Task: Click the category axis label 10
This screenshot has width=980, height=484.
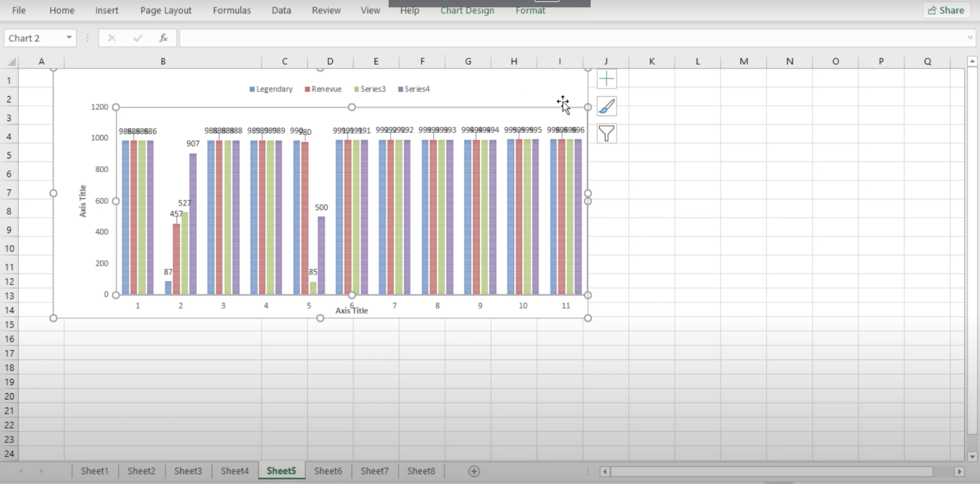Action: tap(523, 306)
